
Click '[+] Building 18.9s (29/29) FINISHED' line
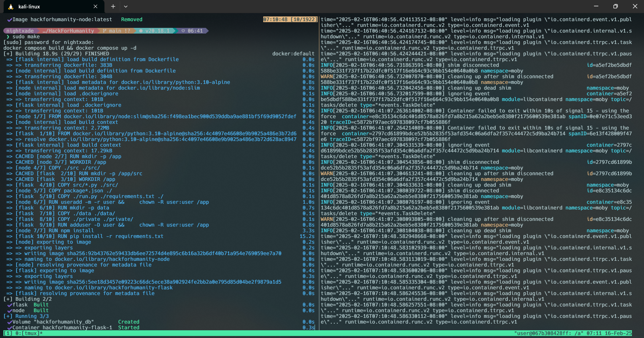pyautogui.click(x=56, y=54)
